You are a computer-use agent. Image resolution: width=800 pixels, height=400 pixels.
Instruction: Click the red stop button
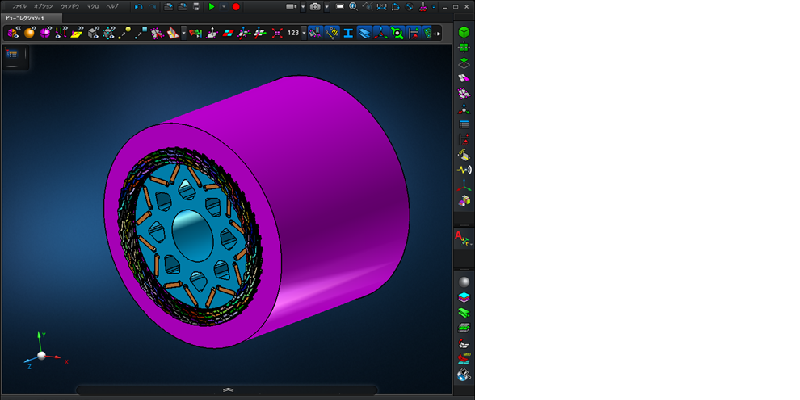click(236, 6)
